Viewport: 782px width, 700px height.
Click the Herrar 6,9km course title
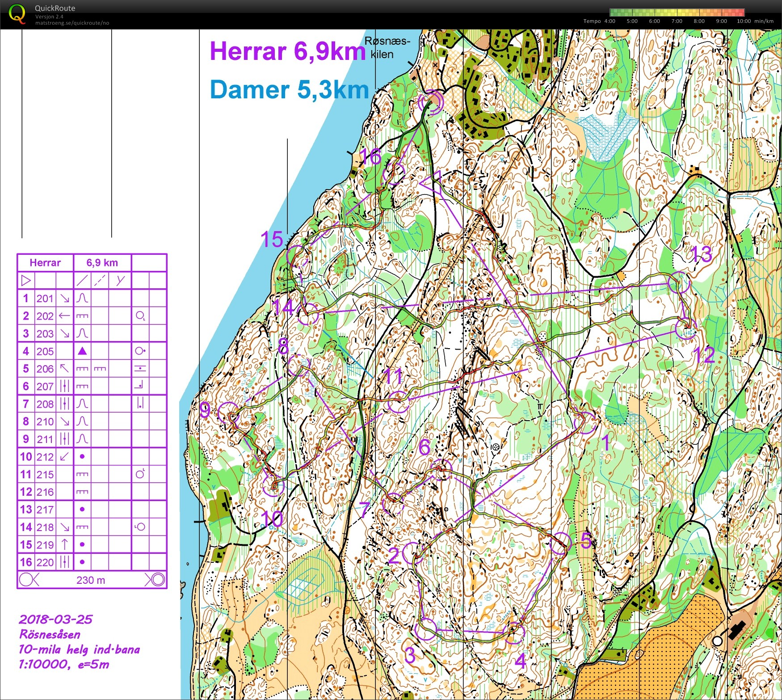pos(288,51)
